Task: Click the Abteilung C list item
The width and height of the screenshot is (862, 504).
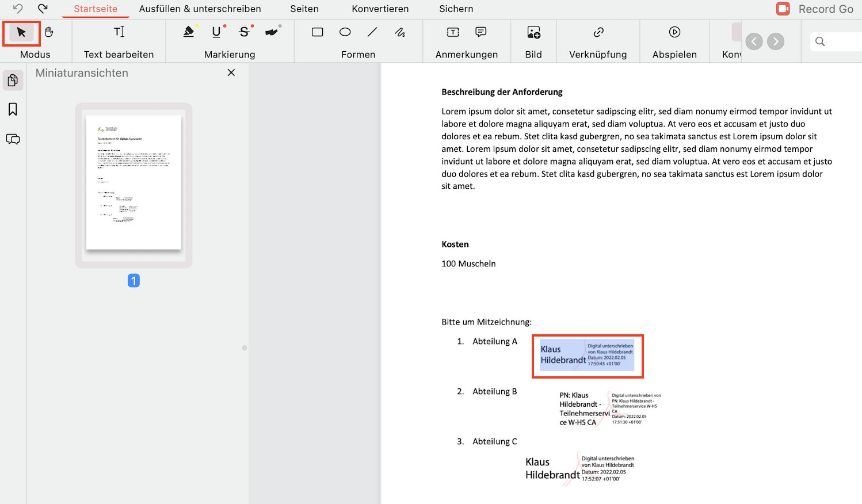Action: tap(495, 441)
